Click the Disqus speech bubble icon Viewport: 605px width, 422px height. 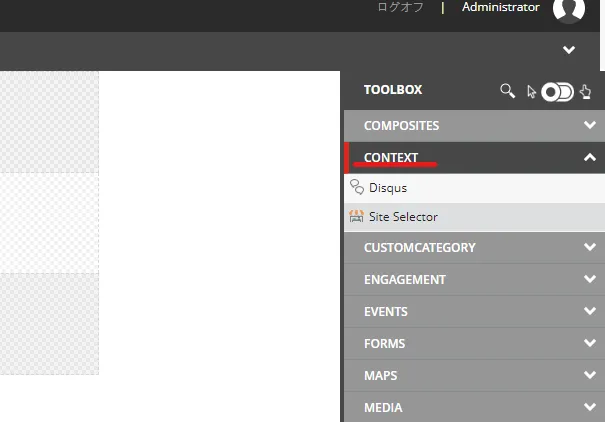[357, 187]
